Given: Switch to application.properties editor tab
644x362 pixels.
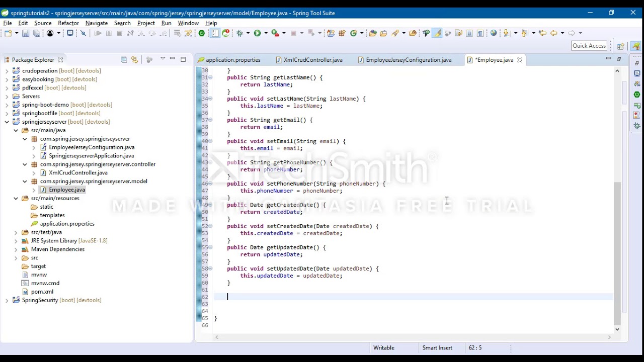Looking at the screenshot, I should click(x=229, y=60).
